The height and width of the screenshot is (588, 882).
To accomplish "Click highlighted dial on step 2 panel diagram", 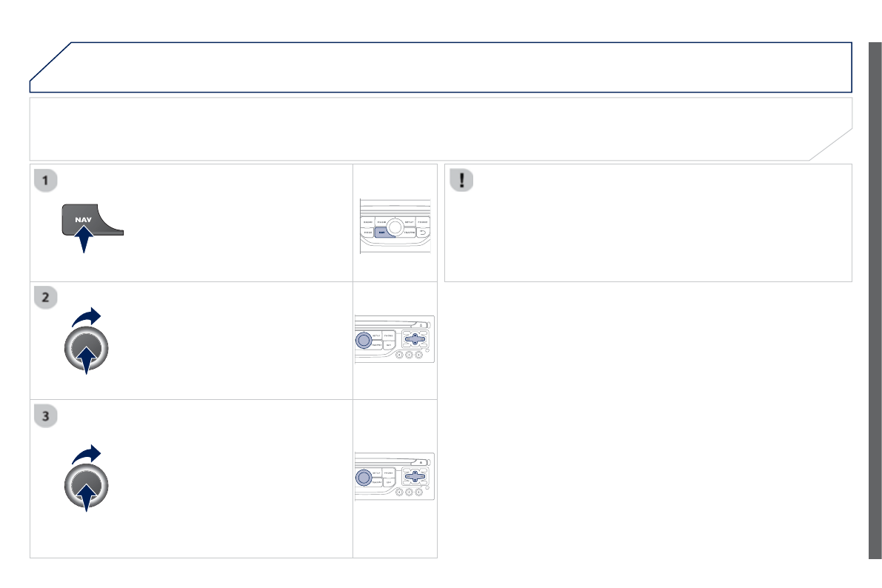I will tap(363, 340).
